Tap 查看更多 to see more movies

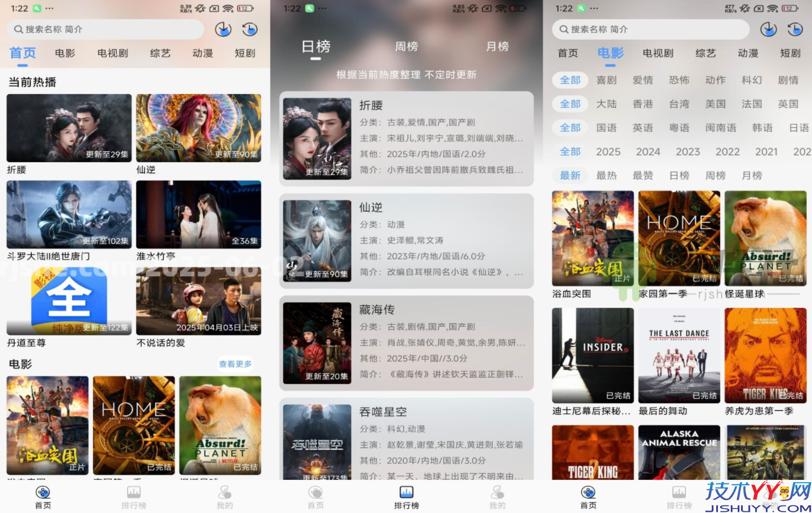coord(234,364)
